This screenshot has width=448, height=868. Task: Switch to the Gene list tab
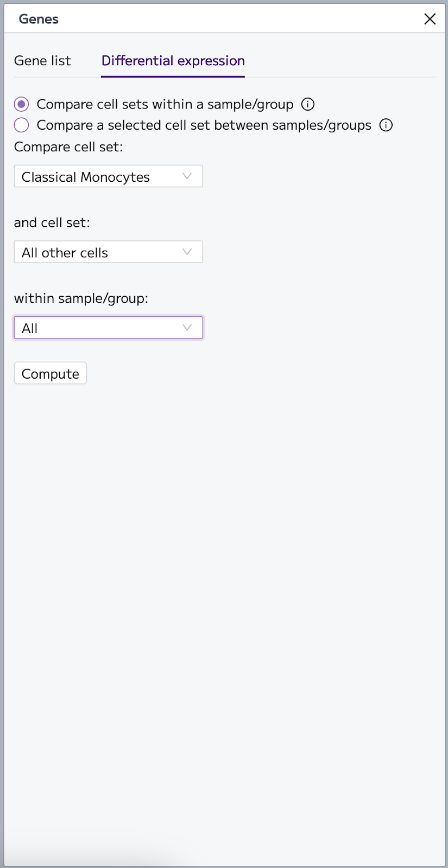click(42, 61)
